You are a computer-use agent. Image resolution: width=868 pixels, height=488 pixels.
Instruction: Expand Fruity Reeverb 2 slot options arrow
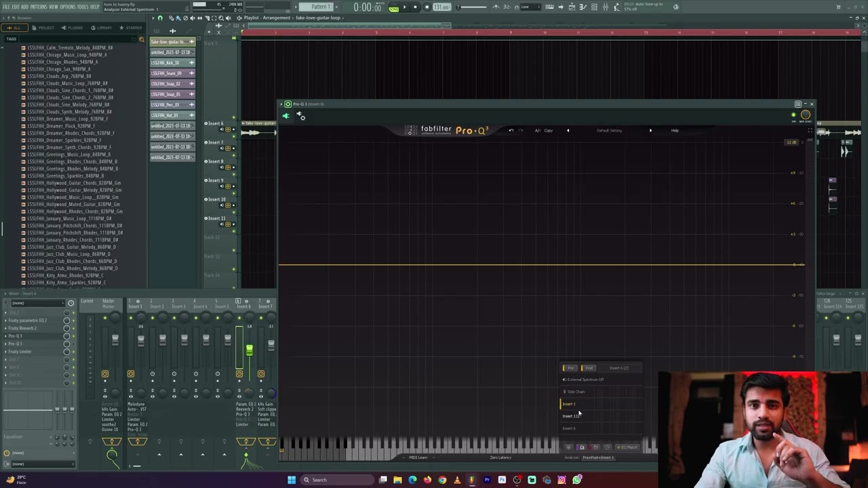(x=5, y=328)
